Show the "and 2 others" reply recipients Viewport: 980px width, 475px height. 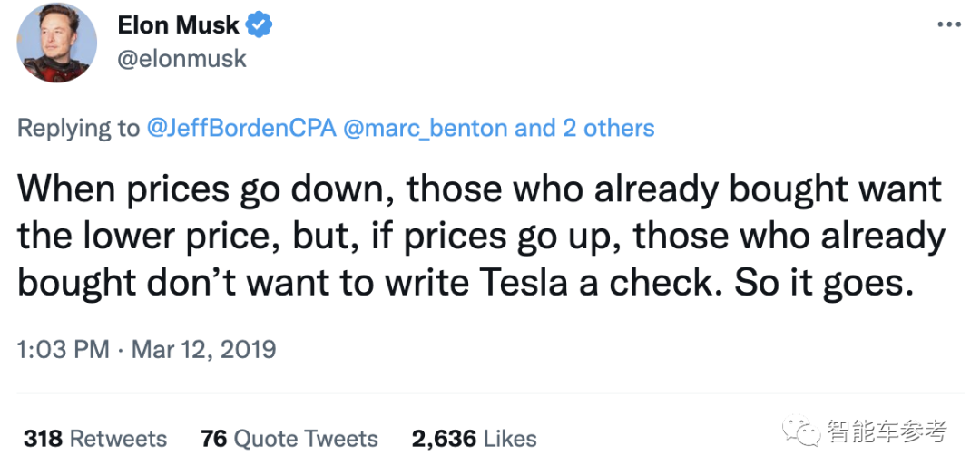(x=584, y=128)
